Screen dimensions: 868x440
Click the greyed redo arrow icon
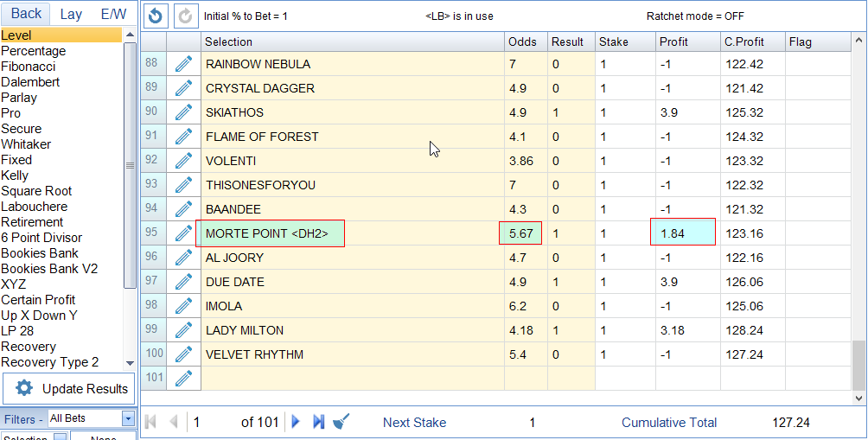(x=185, y=16)
